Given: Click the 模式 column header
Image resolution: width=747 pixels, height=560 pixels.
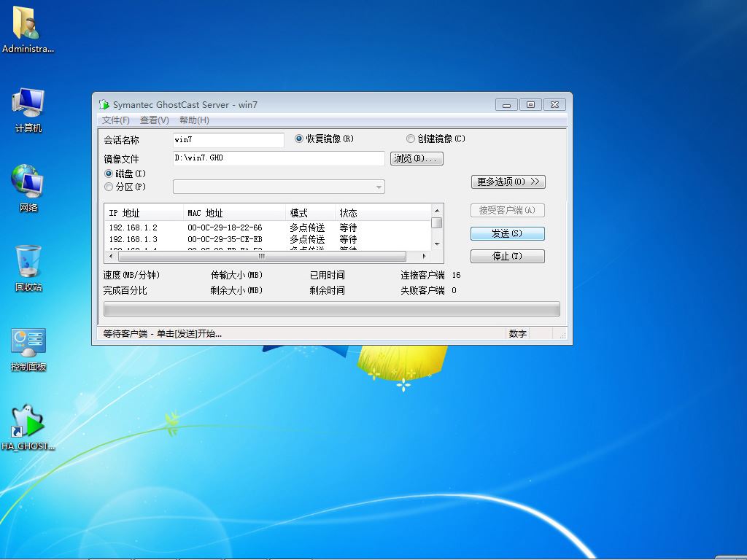Looking at the screenshot, I should 310,213.
